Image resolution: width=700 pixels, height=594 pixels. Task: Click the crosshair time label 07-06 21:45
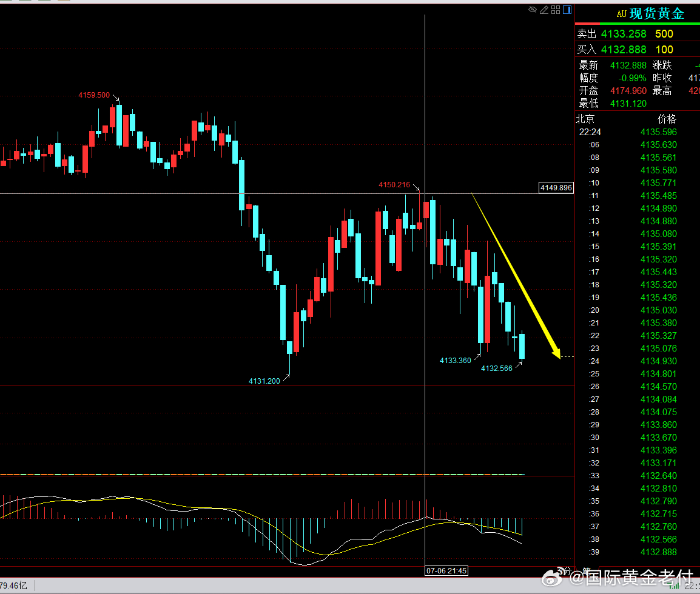pos(446,571)
